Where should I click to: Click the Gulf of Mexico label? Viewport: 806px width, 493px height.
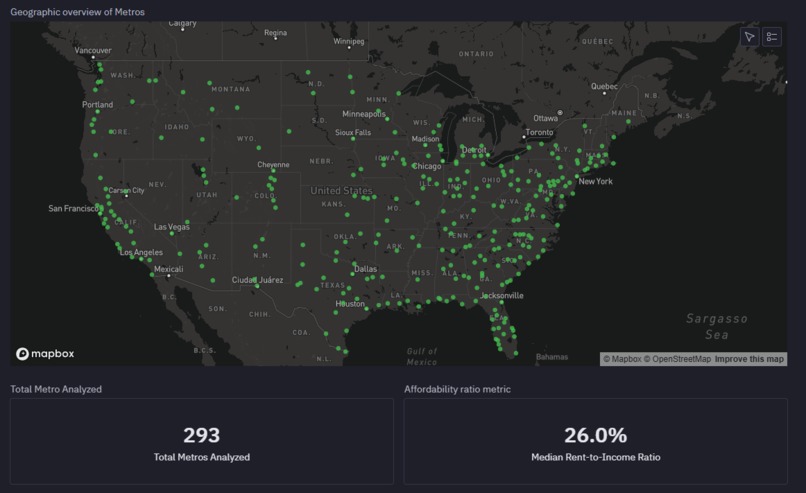click(x=422, y=356)
